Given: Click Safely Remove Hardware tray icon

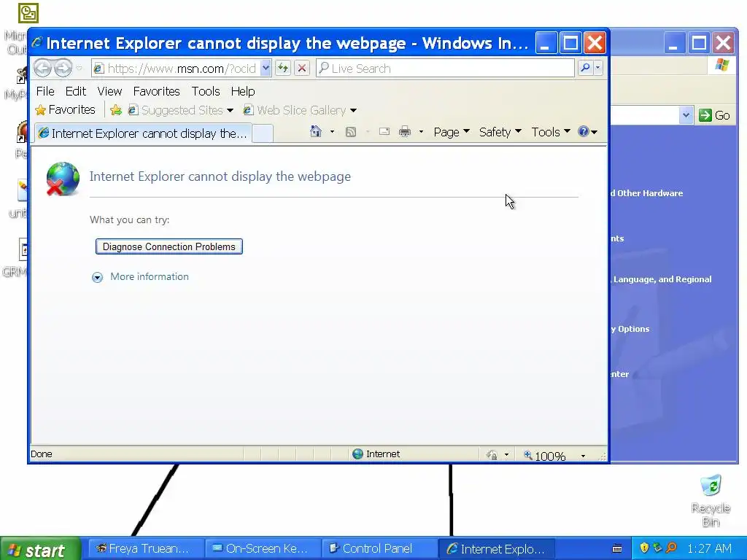Looking at the screenshot, I should 658,548.
